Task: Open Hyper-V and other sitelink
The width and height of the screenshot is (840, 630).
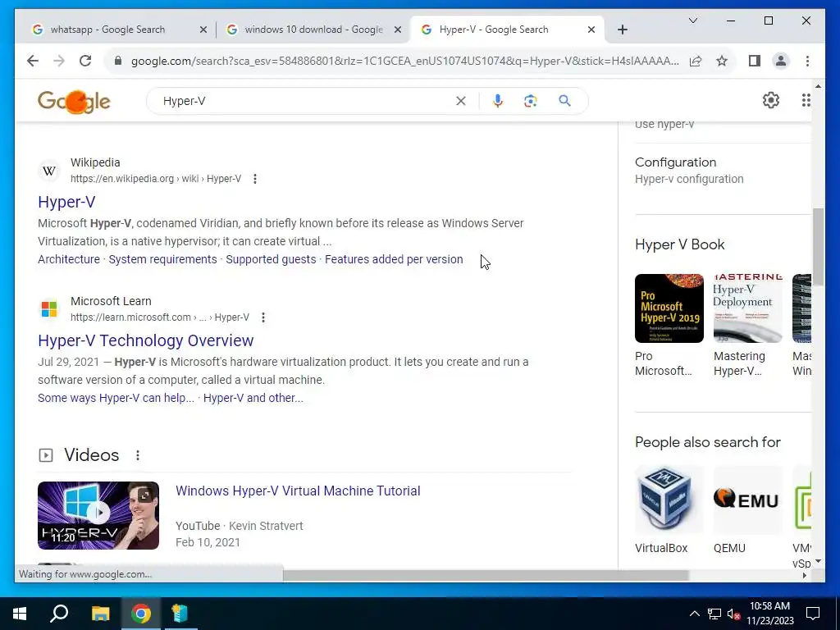Action: [253, 398]
